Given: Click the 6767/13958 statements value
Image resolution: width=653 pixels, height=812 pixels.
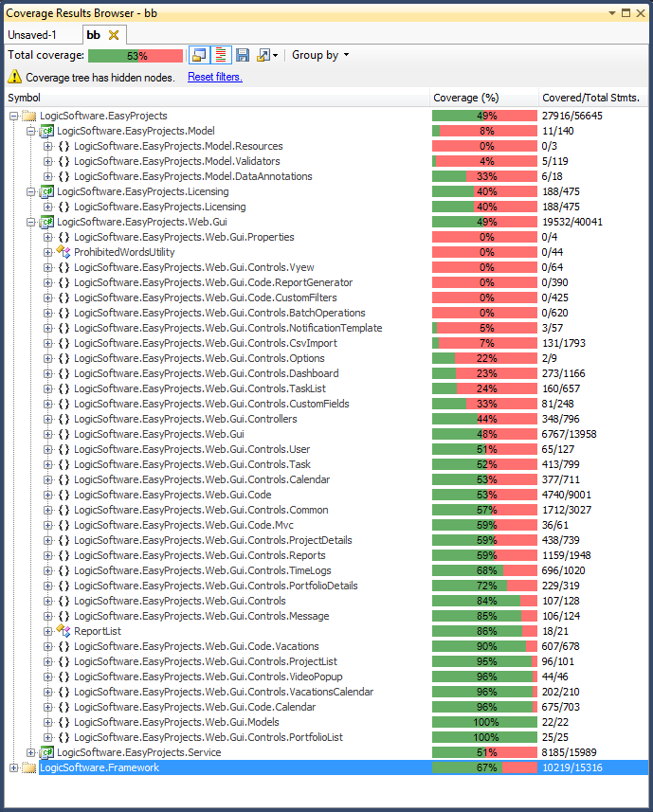Looking at the screenshot, I should tap(569, 434).
